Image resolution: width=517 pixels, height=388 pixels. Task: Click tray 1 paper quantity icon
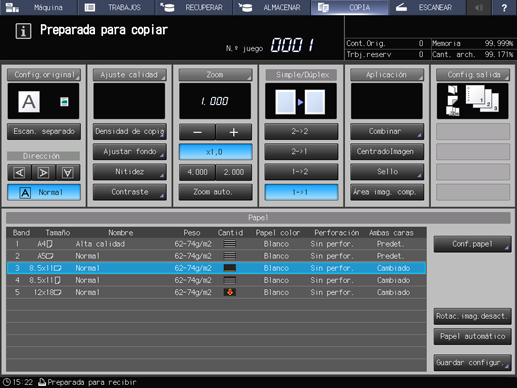point(230,244)
